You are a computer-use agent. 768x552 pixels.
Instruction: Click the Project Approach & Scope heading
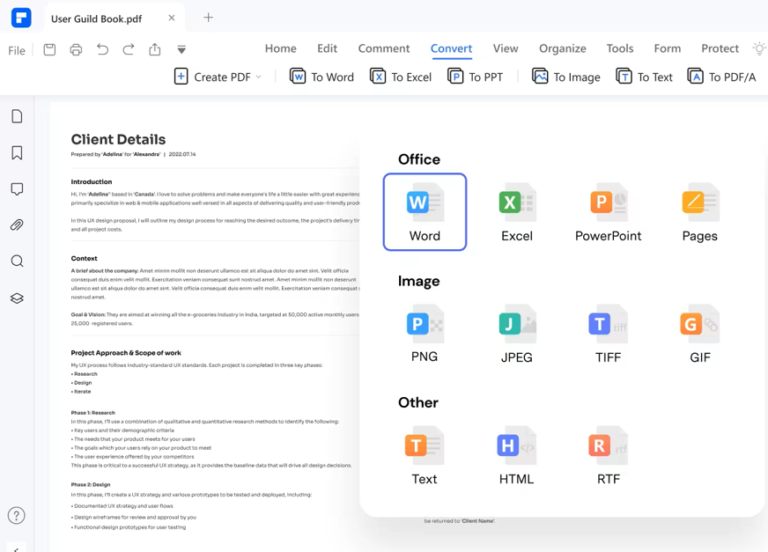point(126,353)
